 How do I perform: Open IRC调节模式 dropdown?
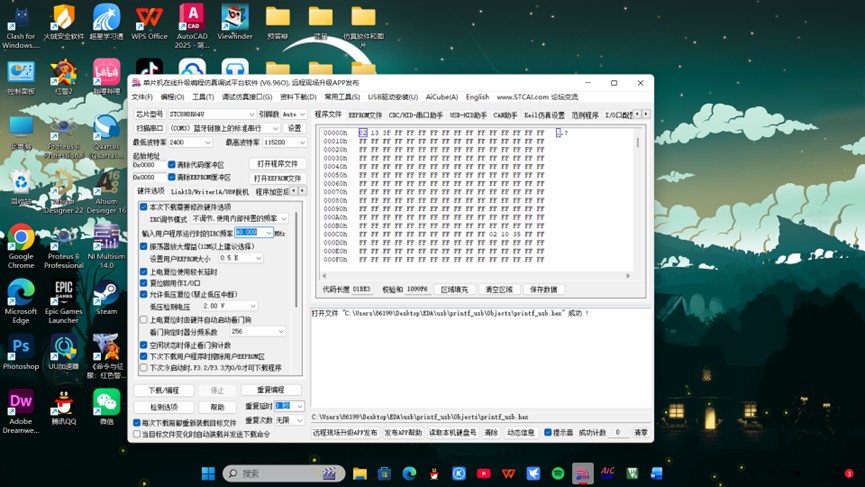pyautogui.click(x=239, y=219)
